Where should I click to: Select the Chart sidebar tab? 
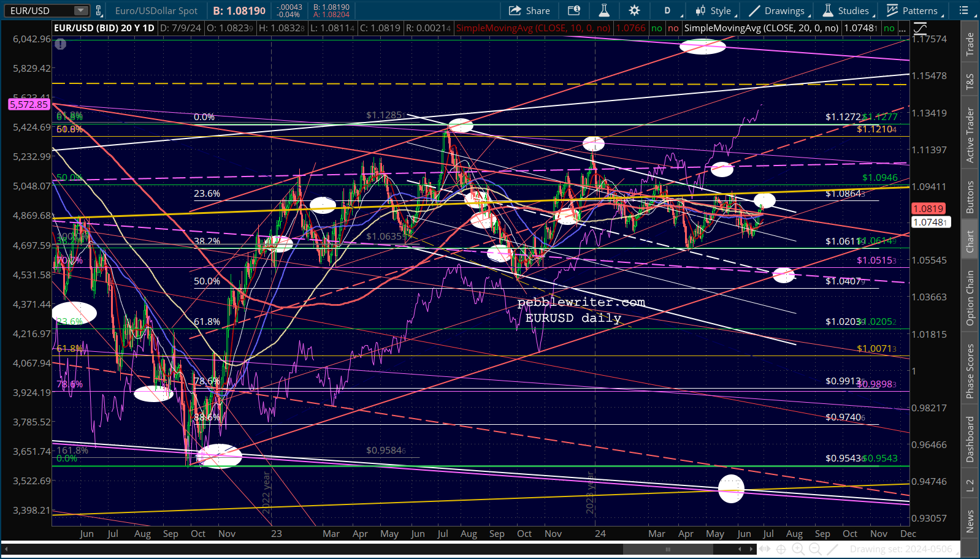[x=970, y=241]
